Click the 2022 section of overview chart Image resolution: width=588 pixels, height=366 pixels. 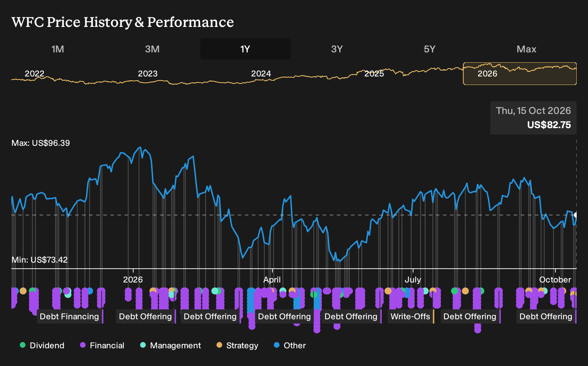[34, 74]
